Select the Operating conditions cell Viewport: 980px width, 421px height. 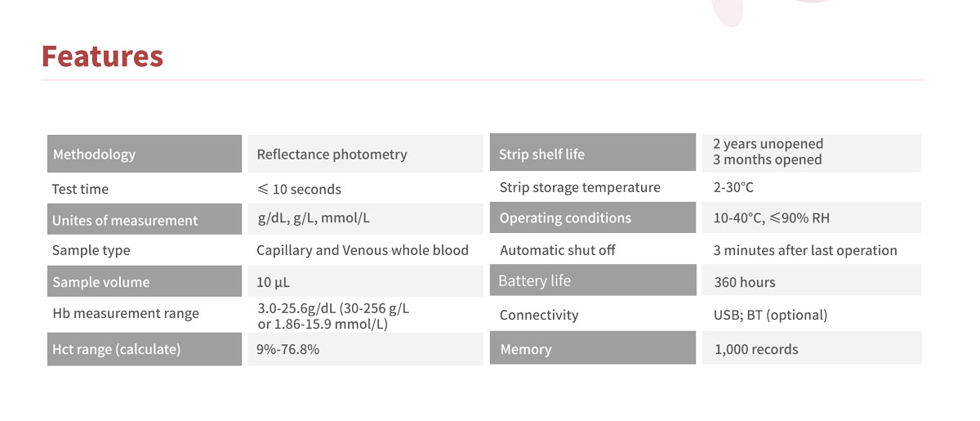tap(592, 218)
